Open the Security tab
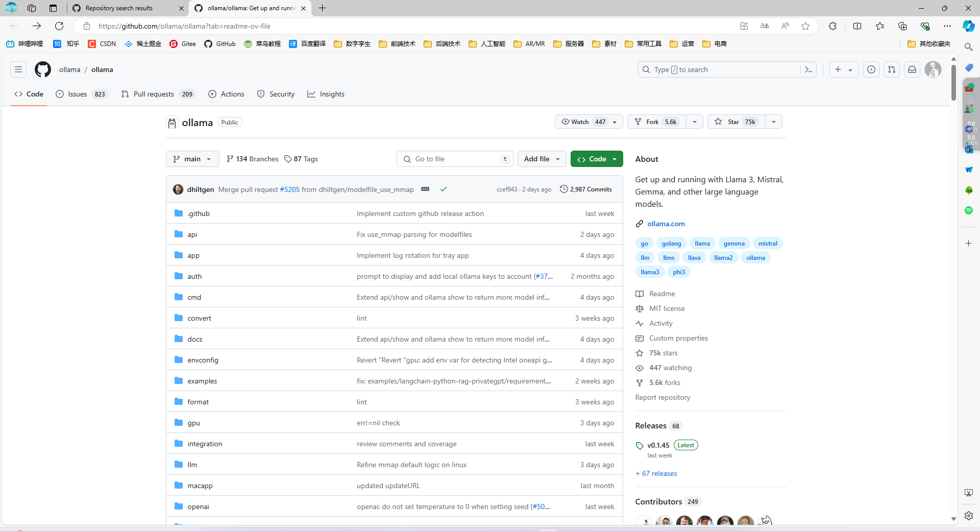Image resolution: width=980 pixels, height=531 pixels. coord(276,94)
